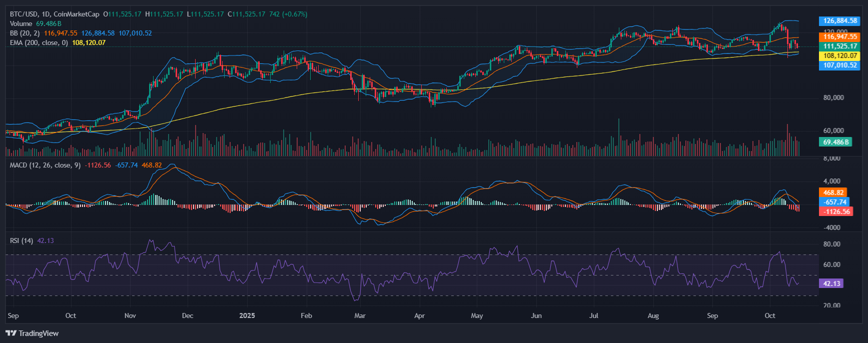Select the EMA (200, close, 0) legend

coord(39,42)
